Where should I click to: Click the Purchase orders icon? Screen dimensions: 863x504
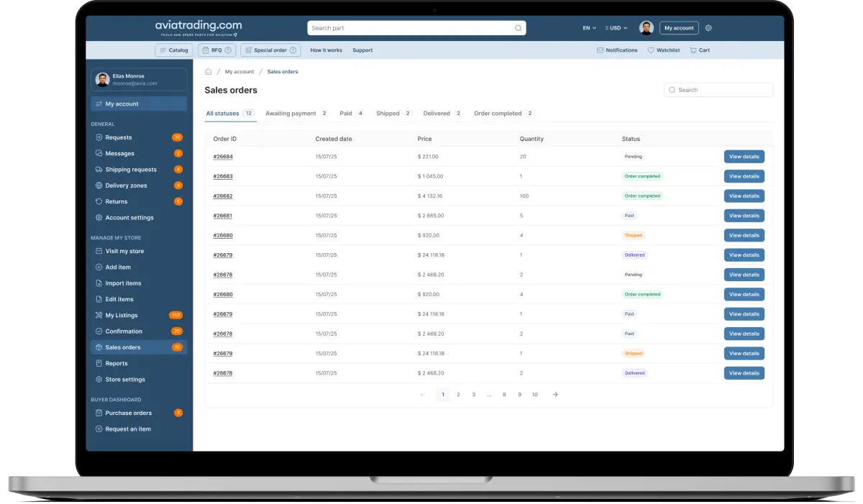click(x=99, y=413)
